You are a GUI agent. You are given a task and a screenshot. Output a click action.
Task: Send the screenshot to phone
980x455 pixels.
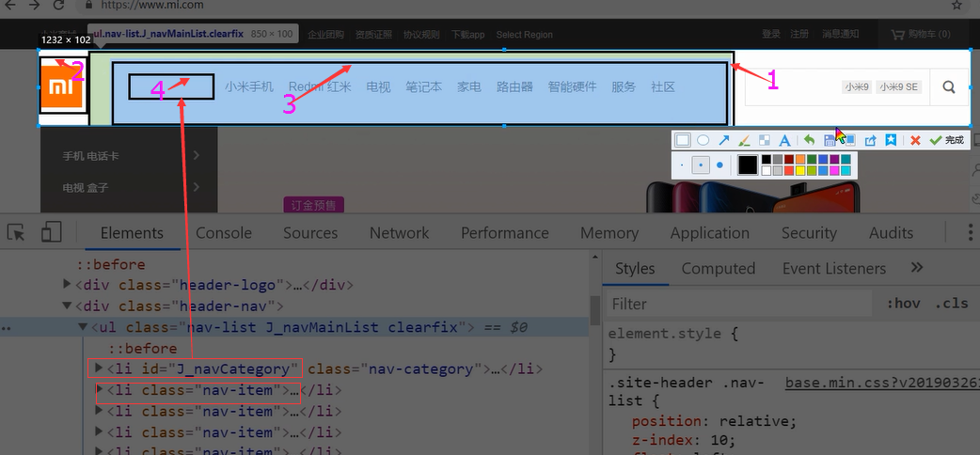point(850,140)
